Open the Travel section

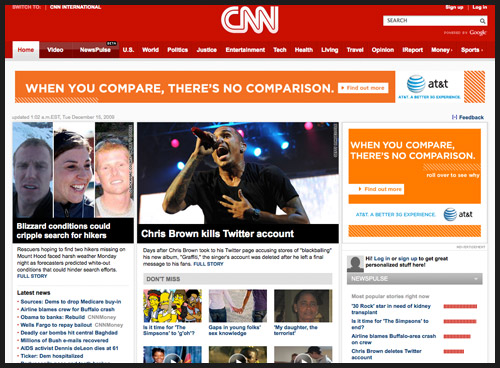[355, 50]
